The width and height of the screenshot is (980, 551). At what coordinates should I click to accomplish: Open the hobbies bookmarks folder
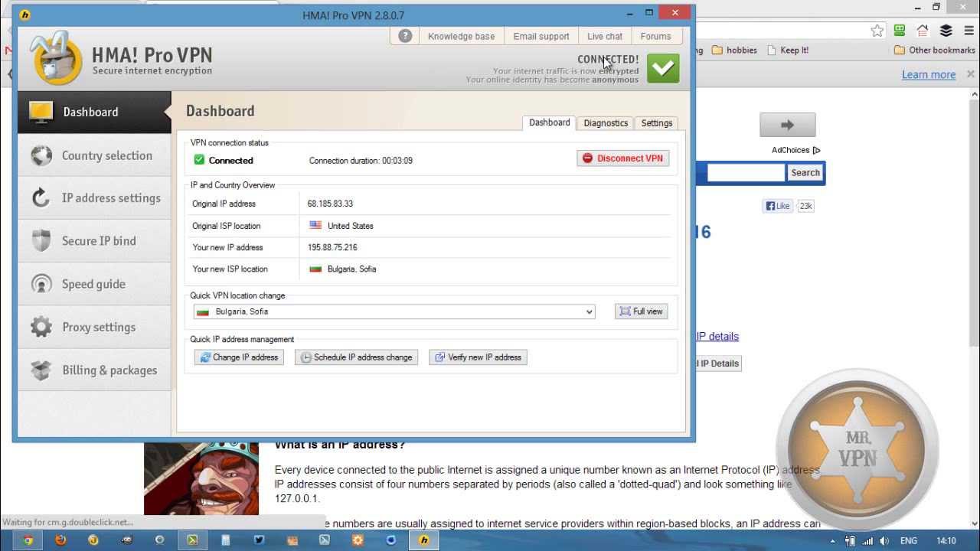(734, 50)
